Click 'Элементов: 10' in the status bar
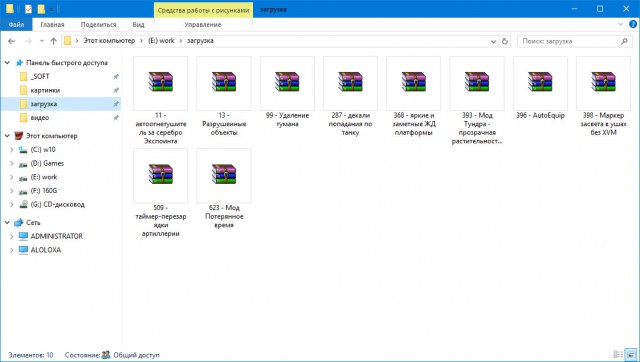Viewport: 640px width, 362px height. pyautogui.click(x=31, y=355)
